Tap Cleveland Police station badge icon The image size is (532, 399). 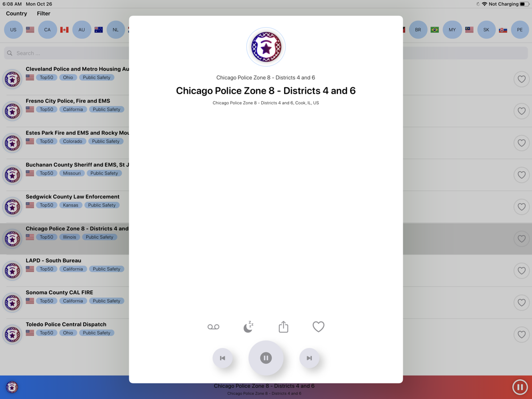(12, 79)
